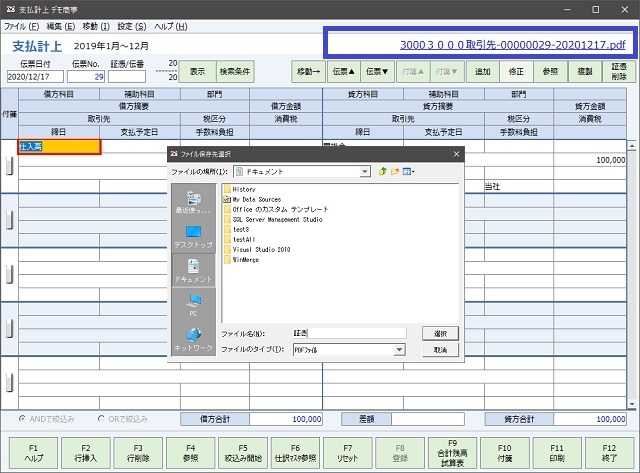
Task: Click the F7 リセット button
Action: (348, 453)
